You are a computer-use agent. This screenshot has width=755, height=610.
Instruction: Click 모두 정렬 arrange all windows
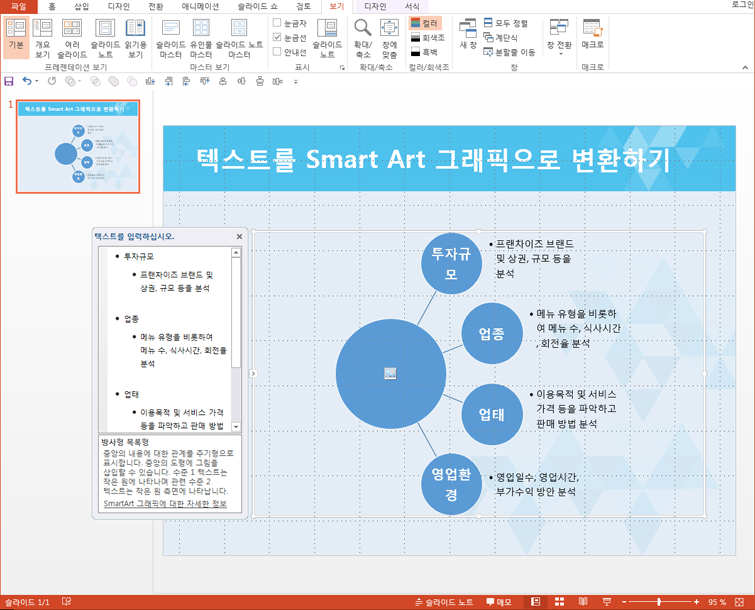[506, 23]
